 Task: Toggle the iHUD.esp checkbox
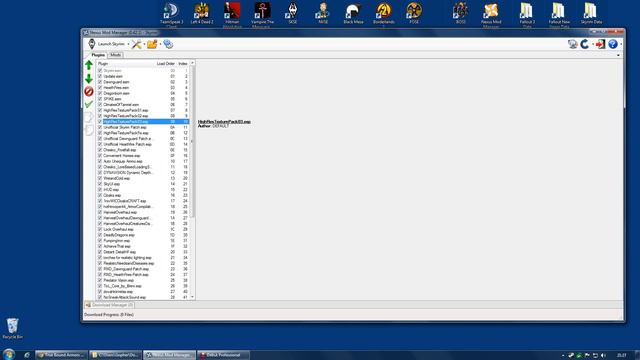(100, 190)
